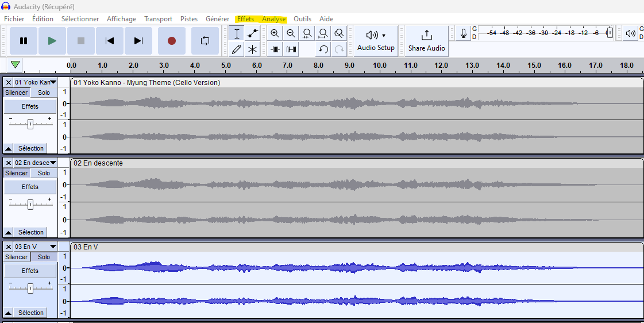
Task: Open the Effets menu
Action: [245, 19]
